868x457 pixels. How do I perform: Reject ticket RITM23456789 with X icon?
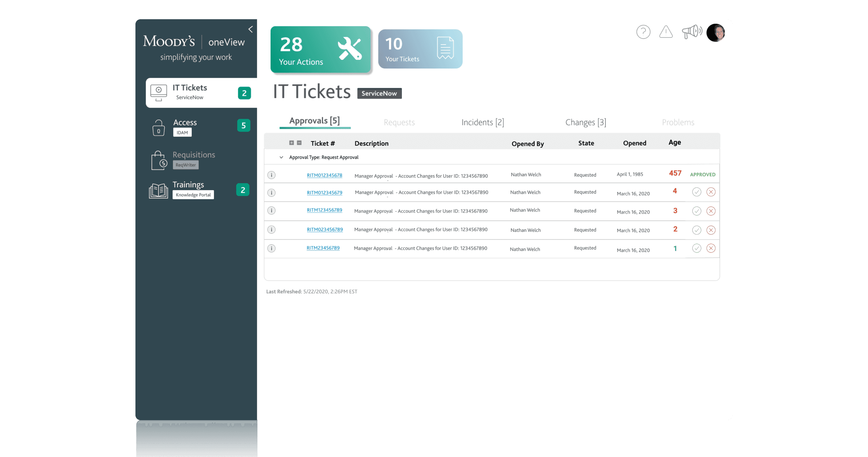point(711,249)
